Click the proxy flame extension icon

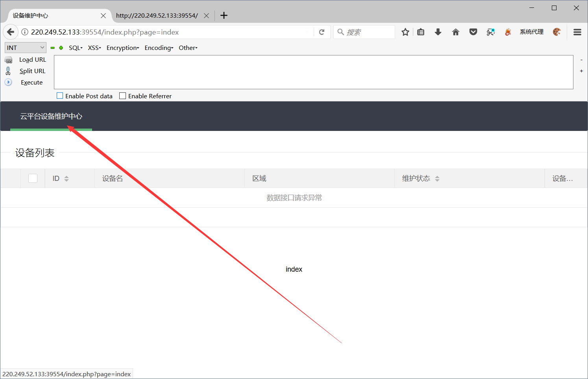508,32
